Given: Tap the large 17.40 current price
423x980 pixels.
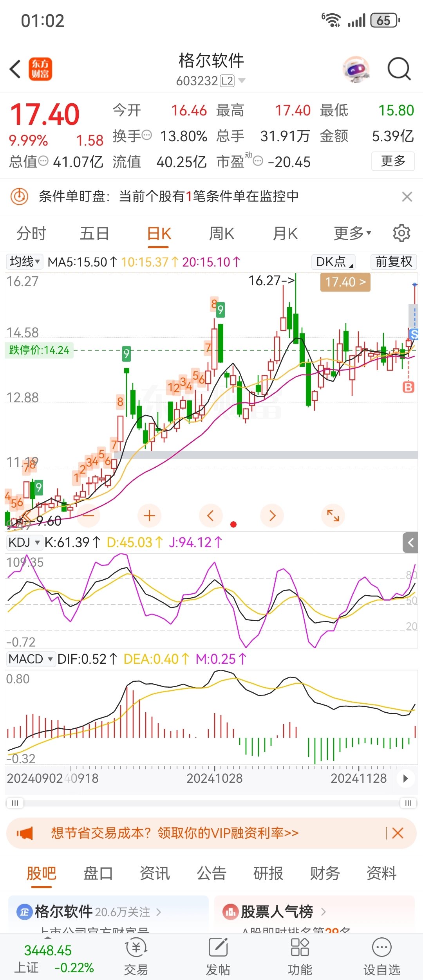Looking at the screenshot, I should point(45,115).
